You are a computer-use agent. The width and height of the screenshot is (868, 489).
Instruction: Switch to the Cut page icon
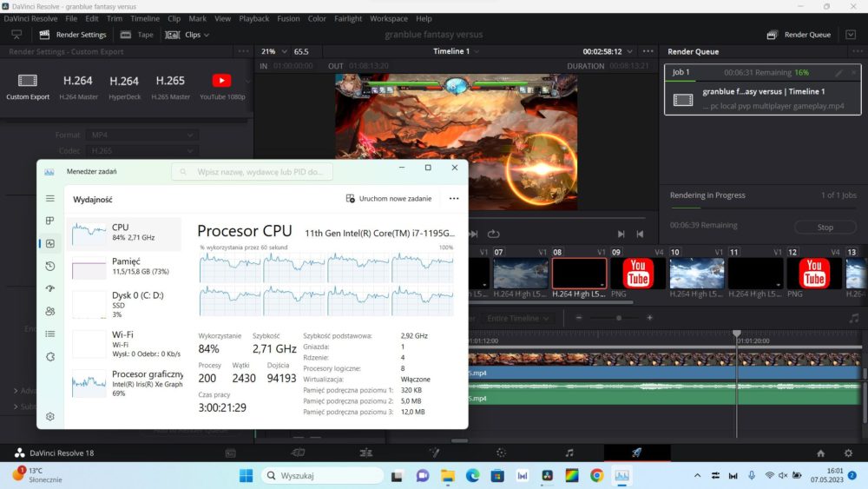coord(298,453)
